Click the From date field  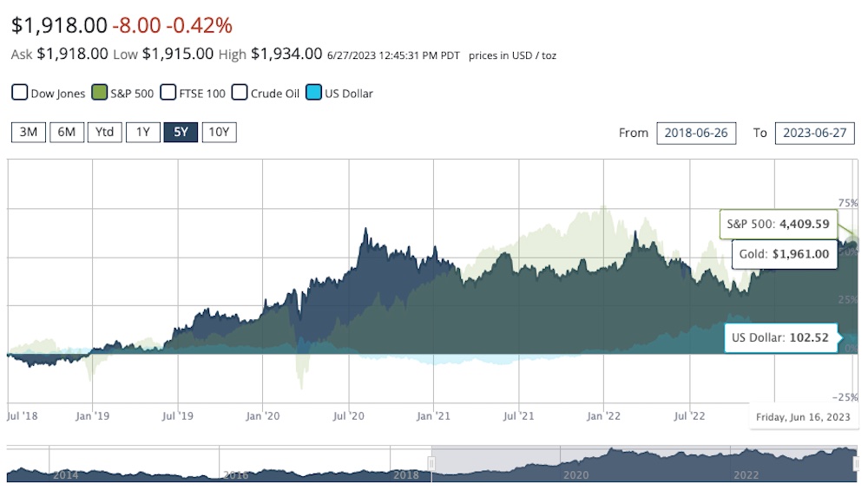point(697,133)
